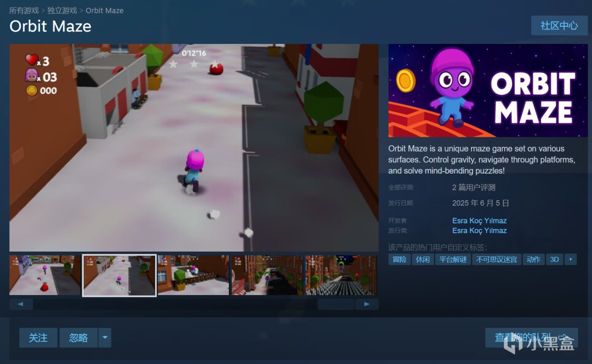Select the highlighted second screenshot thumbnail
Screen dimensions: 592x364
coord(119,275)
